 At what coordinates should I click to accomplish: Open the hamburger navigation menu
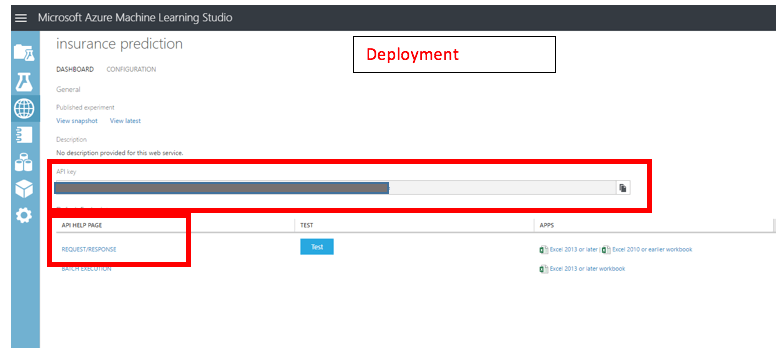pos(20,18)
